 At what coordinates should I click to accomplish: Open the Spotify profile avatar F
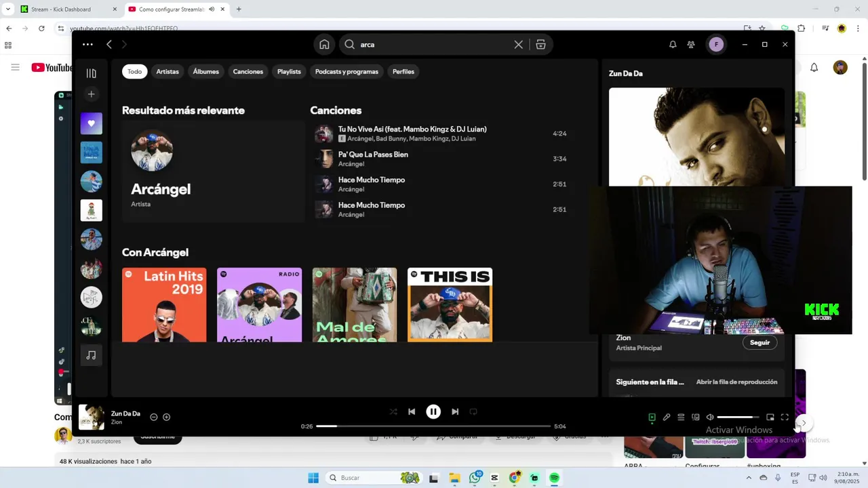tap(716, 45)
